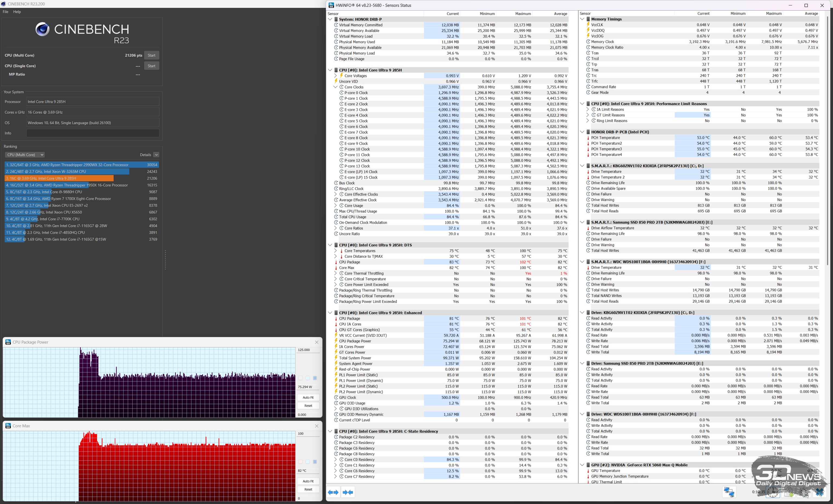Image resolution: width=833 pixels, height=504 pixels.
Task: Click the HWiNFO elapsed-time clock icon
Action: (773, 492)
